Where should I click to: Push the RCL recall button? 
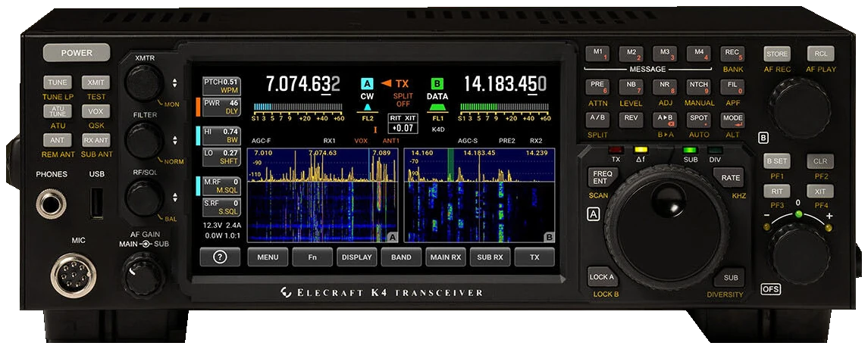pos(819,54)
